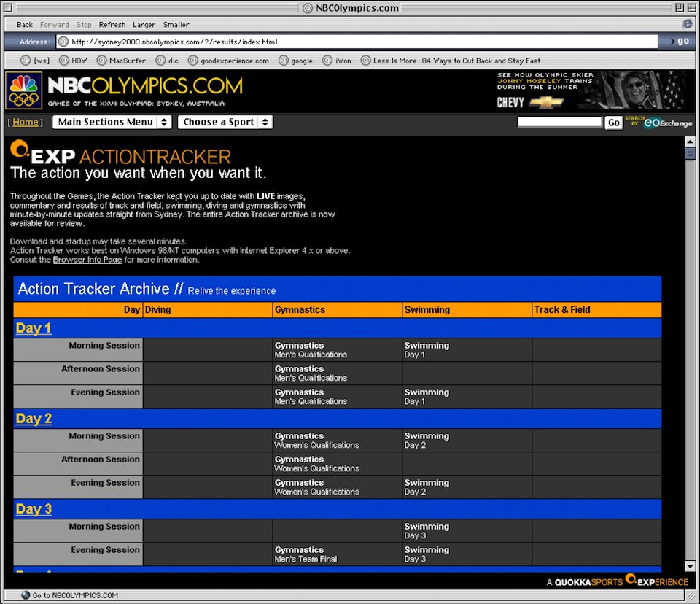
Task: Click the Chevy bowtie logo in ad
Action: click(546, 102)
